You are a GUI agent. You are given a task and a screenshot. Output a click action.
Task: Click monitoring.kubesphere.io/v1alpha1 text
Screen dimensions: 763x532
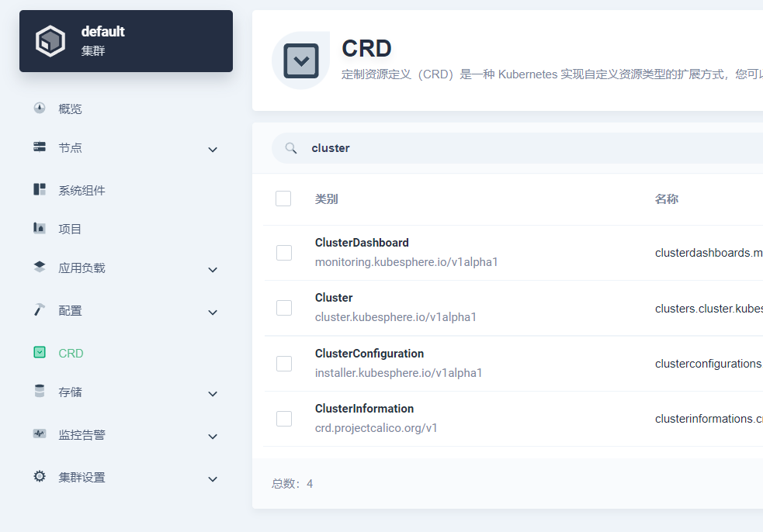(406, 262)
